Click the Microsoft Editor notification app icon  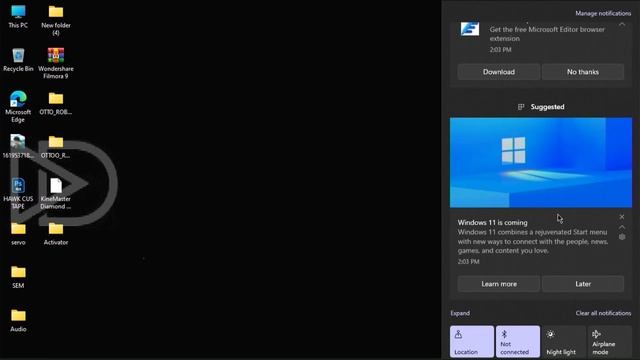[x=470, y=29]
